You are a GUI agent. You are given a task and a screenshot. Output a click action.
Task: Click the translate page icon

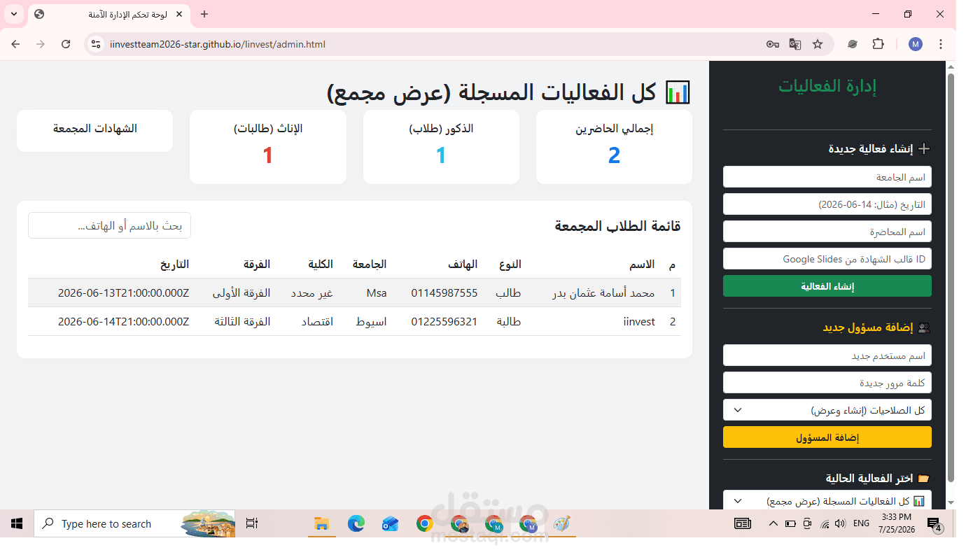pos(795,44)
